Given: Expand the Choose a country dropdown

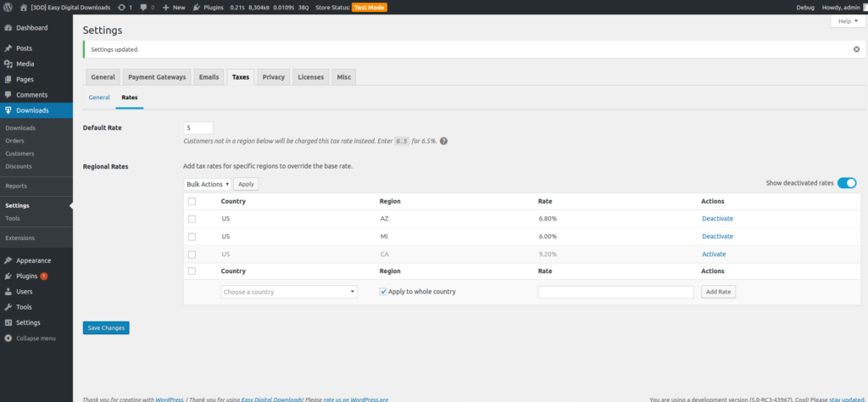Looking at the screenshot, I should point(288,292).
